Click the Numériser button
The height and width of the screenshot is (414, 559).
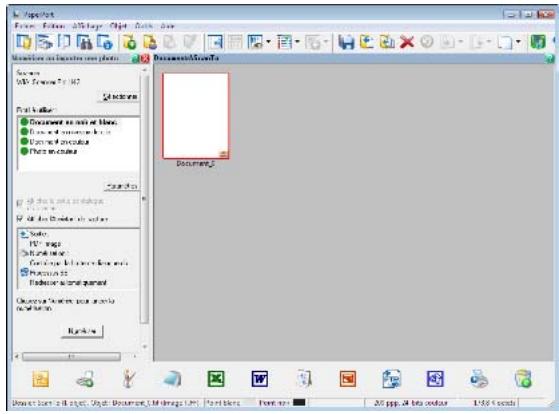82,331
